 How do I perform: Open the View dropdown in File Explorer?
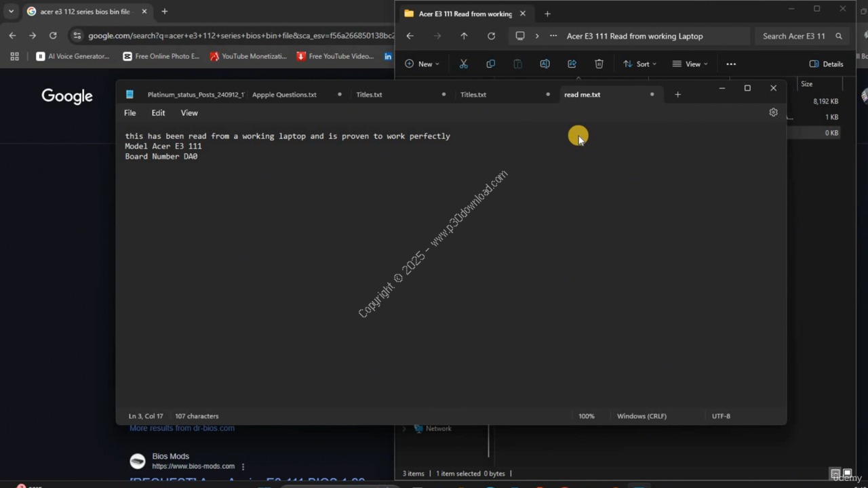pos(690,64)
